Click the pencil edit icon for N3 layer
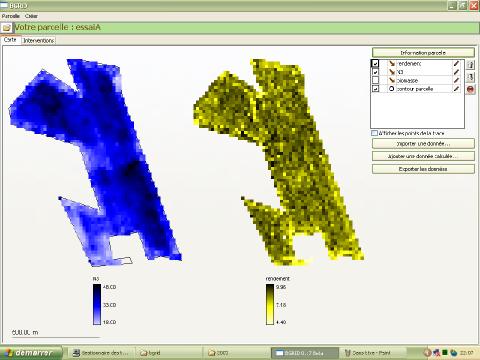This screenshot has height=360, width=480. [x=456, y=72]
